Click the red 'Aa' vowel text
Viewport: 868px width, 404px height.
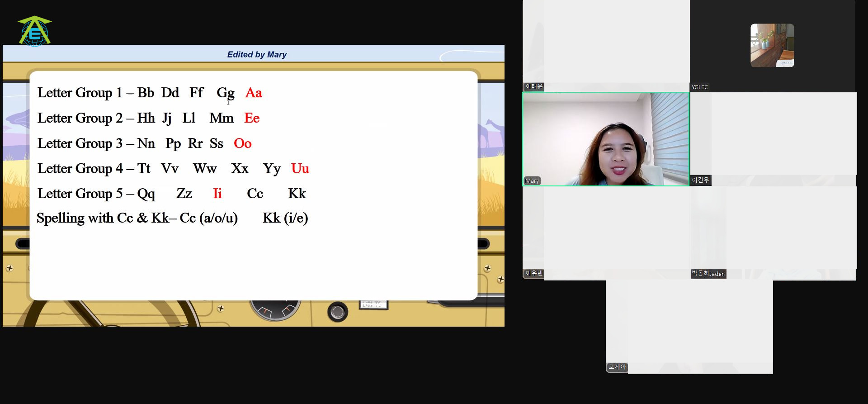[254, 93]
